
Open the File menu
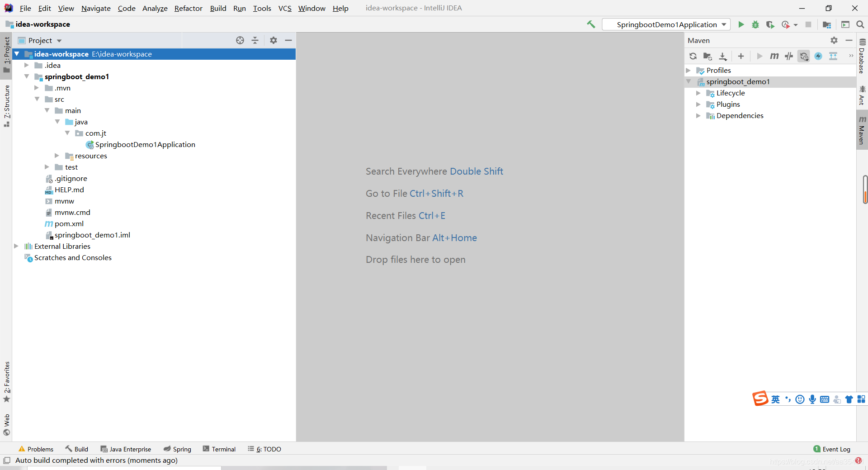[x=25, y=8]
